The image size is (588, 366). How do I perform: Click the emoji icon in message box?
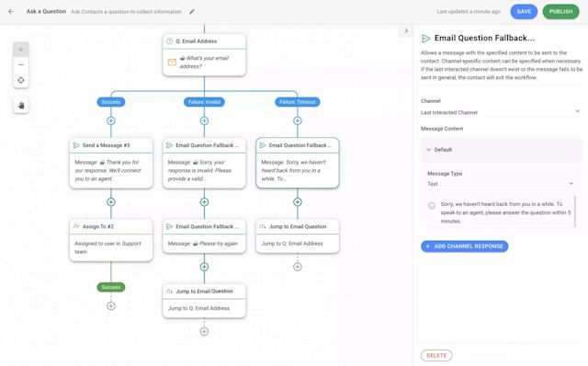(x=432, y=205)
